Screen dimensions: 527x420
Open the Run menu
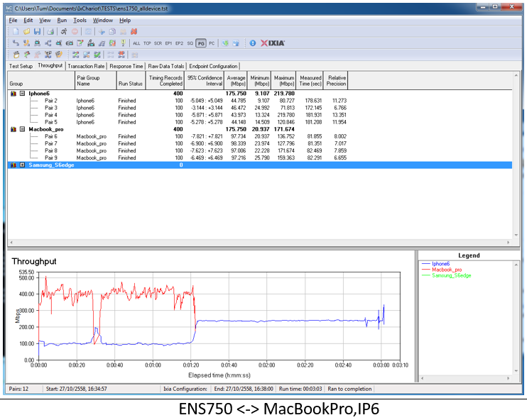[x=62, y=21]
